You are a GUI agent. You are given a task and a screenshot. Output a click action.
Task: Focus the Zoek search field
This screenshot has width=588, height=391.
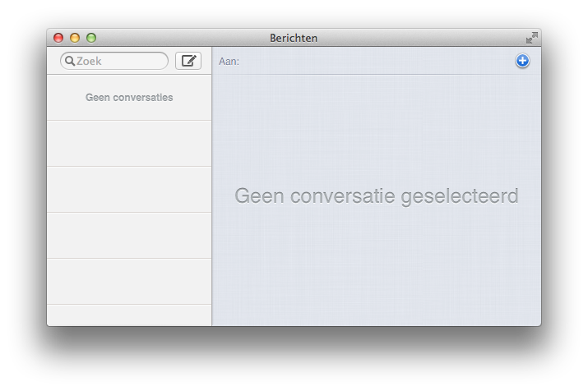click(119, 61)
